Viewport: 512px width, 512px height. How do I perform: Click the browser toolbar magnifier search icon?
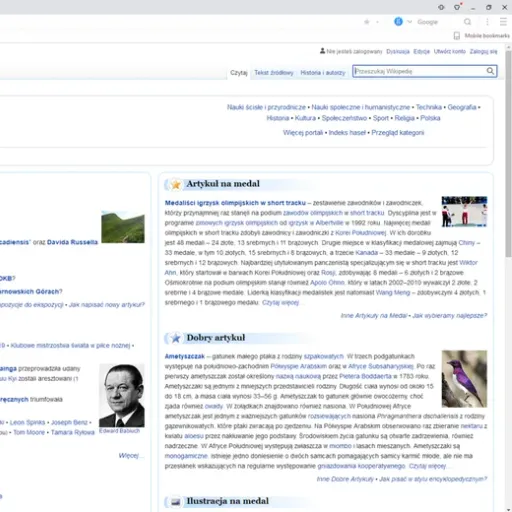[467, 22]
